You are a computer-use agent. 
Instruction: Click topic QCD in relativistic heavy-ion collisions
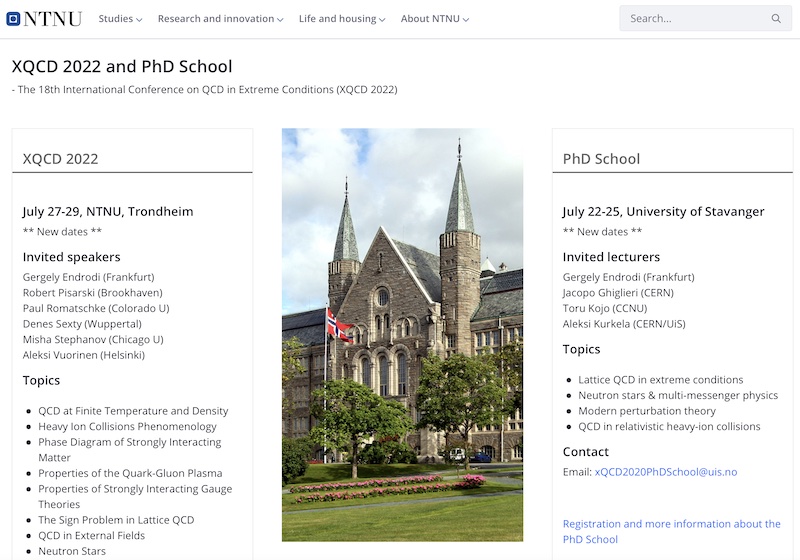click(x=669, y=426)
